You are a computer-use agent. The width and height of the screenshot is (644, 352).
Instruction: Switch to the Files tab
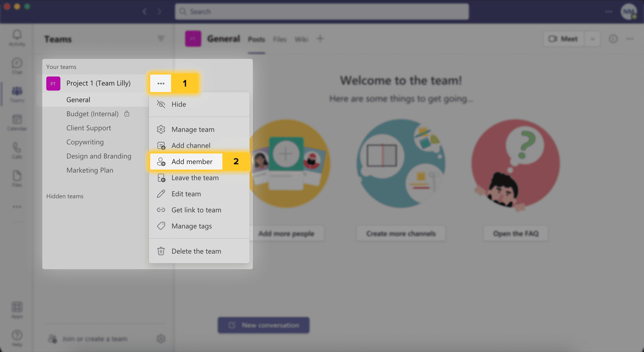point(279,39)
